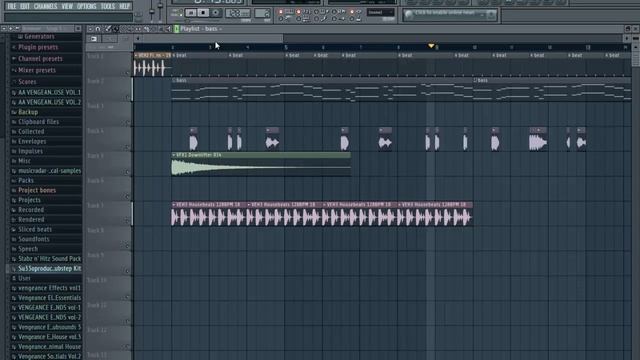Open the Soundfonts folder
This screenshot has height=360, width=640.
coord(33,239)
